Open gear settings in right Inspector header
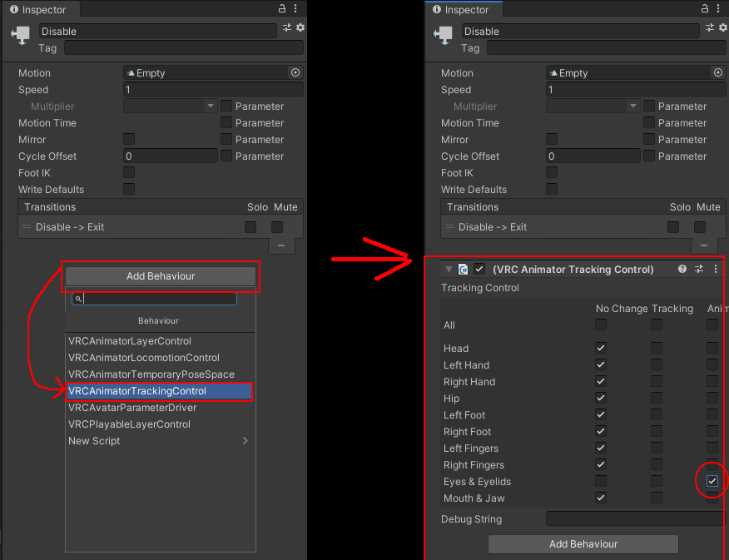 pyautogui.click(x=723, y=27)
